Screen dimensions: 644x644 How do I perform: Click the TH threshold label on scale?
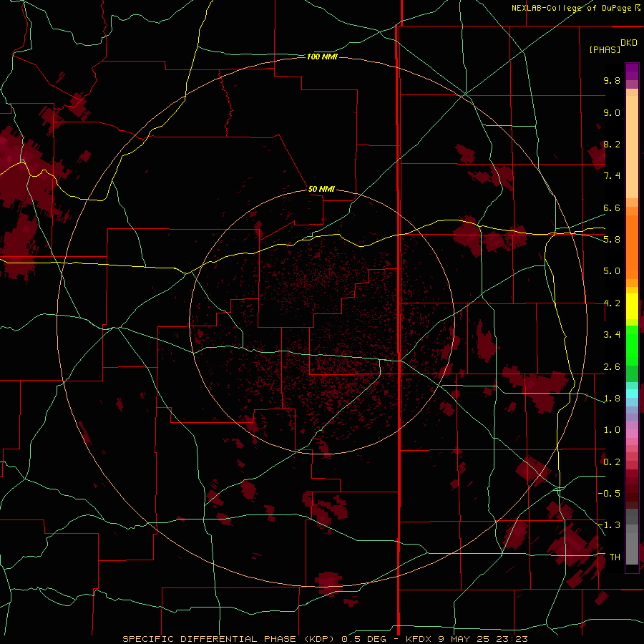pyautogui.click(x=615, y=557)
